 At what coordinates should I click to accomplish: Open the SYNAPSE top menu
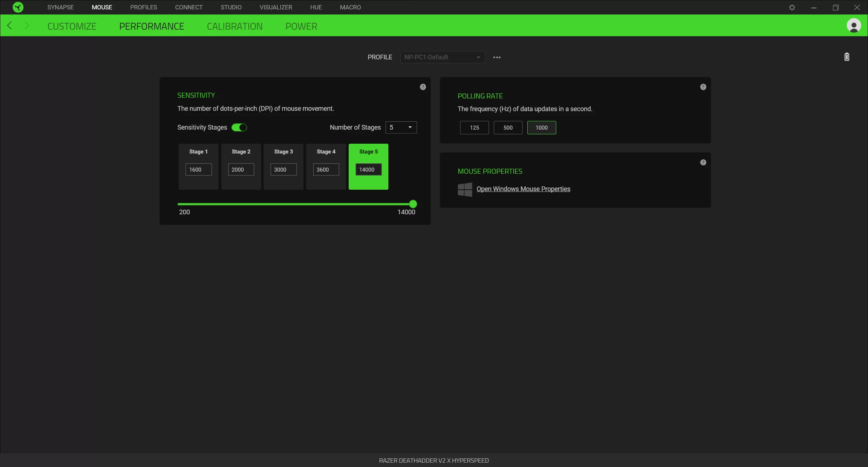[x=60, y=7]
